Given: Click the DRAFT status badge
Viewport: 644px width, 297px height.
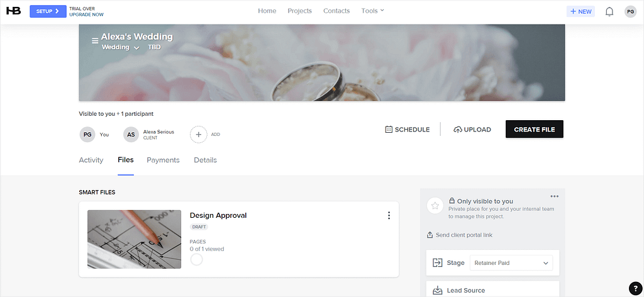Looking at the screenshot, I should click(199, 227).
